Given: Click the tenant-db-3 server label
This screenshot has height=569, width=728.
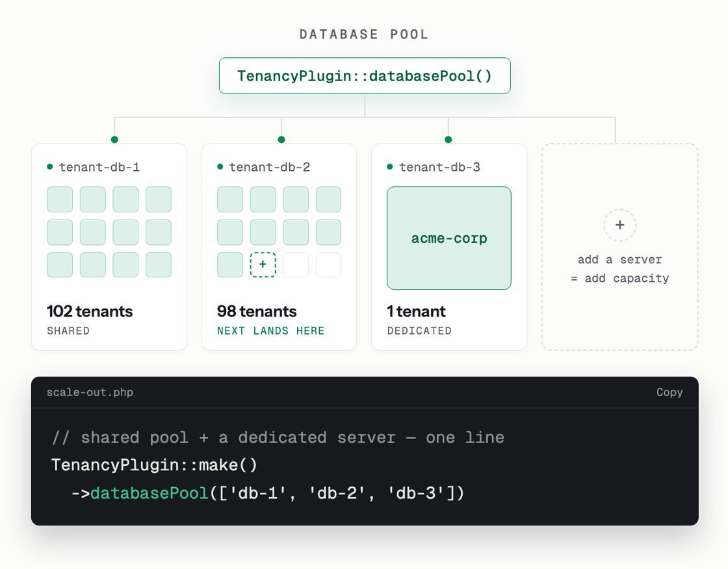Looking at the screenshot, I should [x=439, y=167].
